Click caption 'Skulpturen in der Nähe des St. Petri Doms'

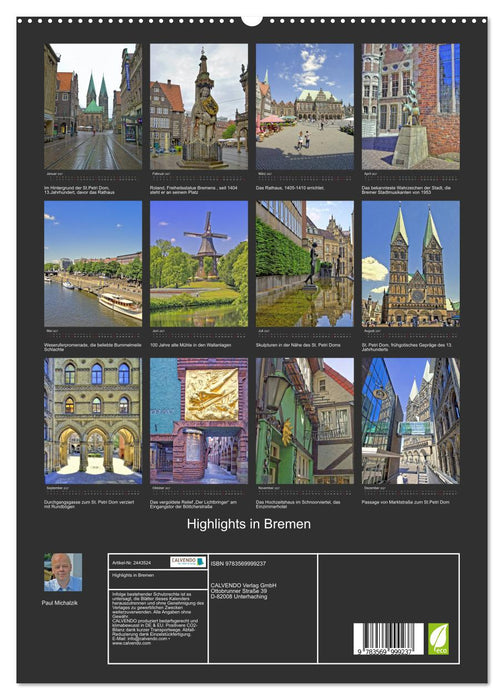pos(298,345)
